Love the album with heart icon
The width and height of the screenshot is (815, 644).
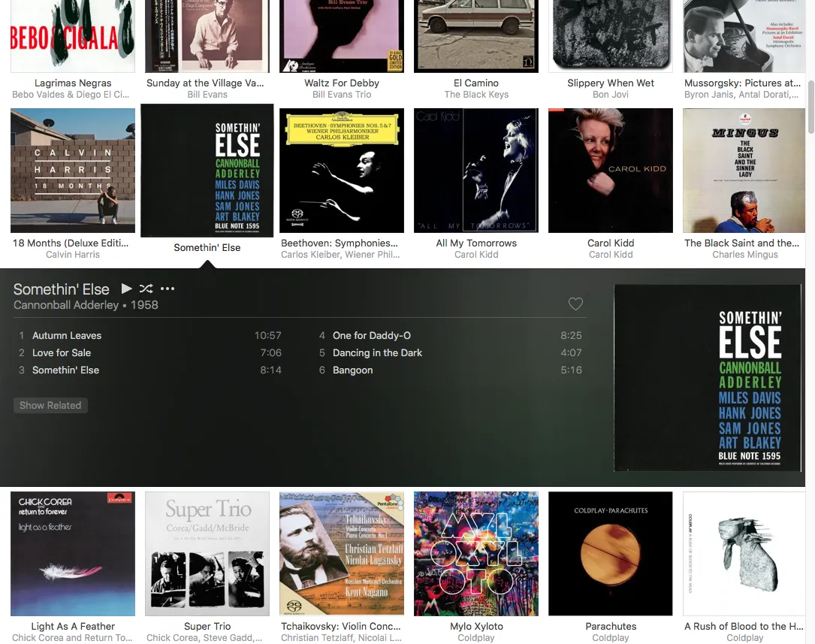pyautogui.click(x=575, y=304)
